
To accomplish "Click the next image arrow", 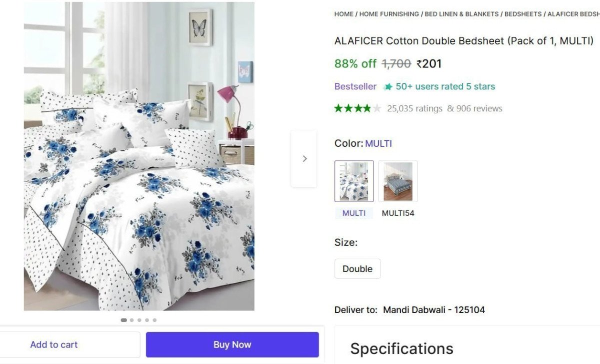I will click(x=304, y=158).
